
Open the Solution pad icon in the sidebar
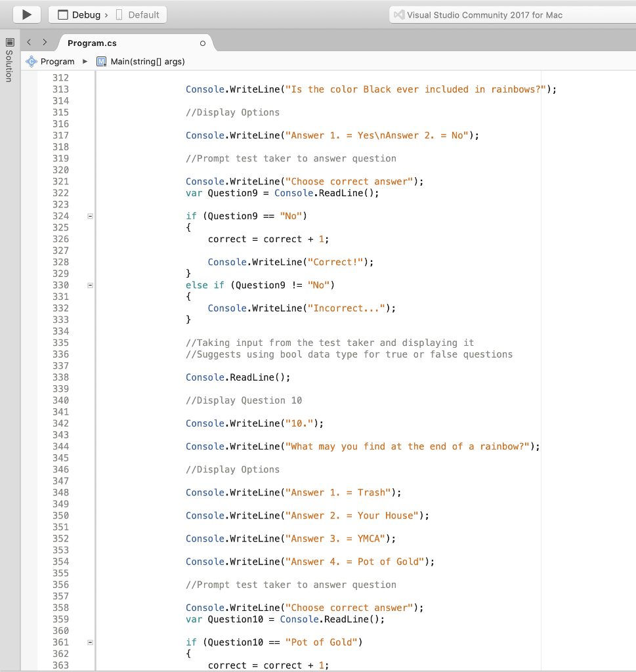[9, 43]
